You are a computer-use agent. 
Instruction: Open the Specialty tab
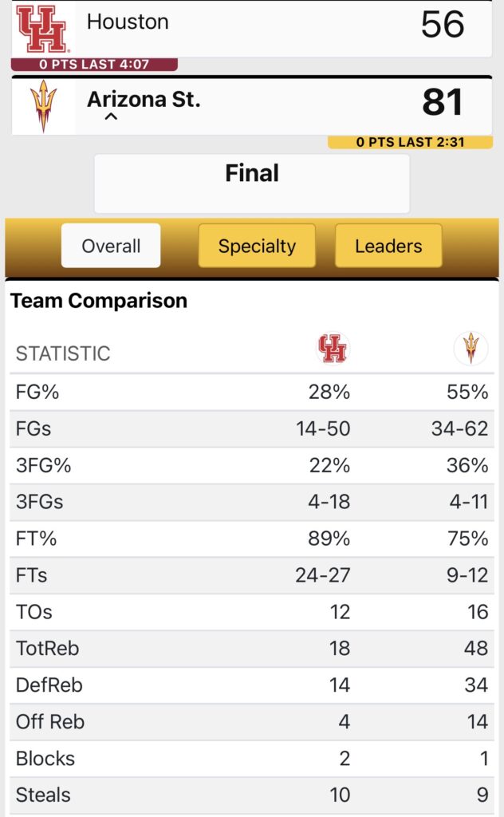257,246
